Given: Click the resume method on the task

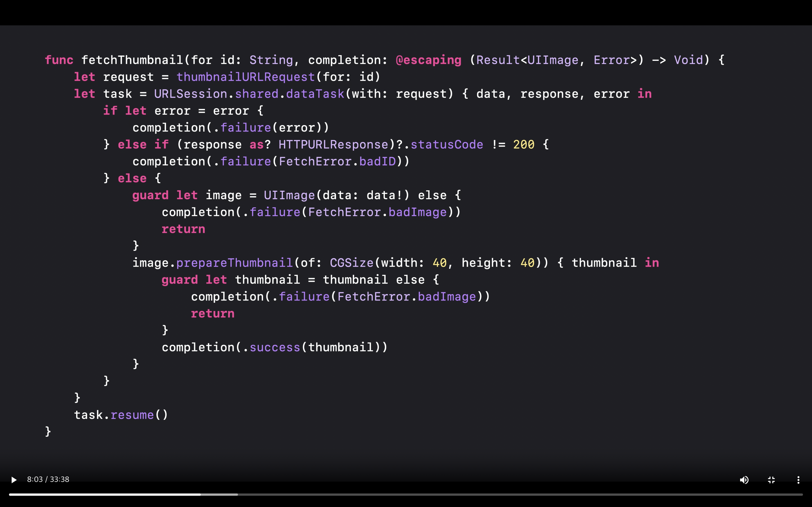Looking at the screenshot, I should [x=132, y=415].
